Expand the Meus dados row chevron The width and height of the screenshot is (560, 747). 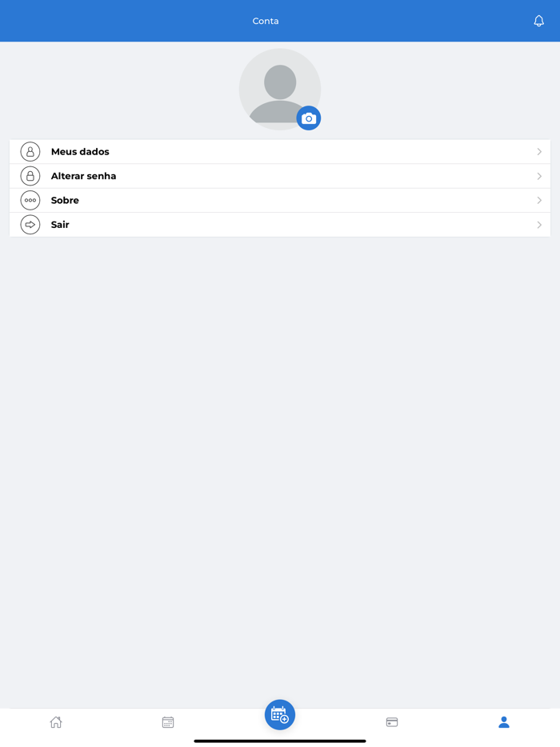click(539, 152)
